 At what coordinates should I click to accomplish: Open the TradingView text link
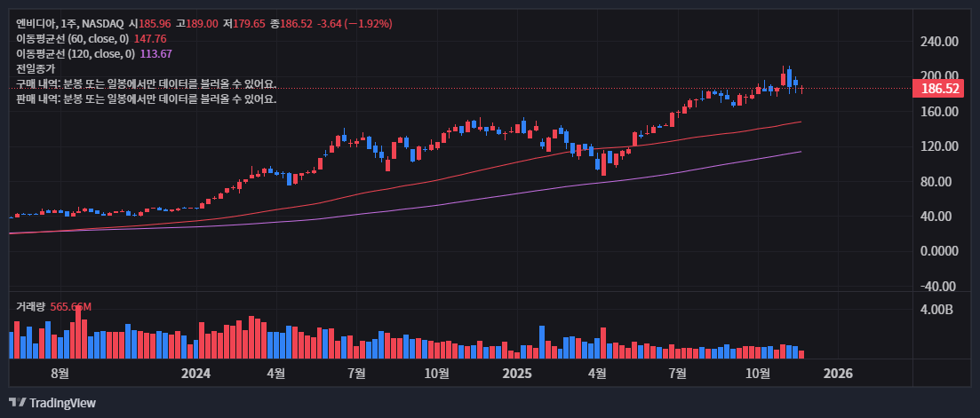62,403
